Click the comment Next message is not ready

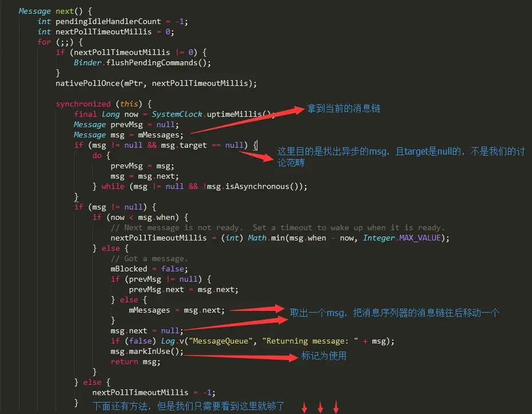coord(177,228)
